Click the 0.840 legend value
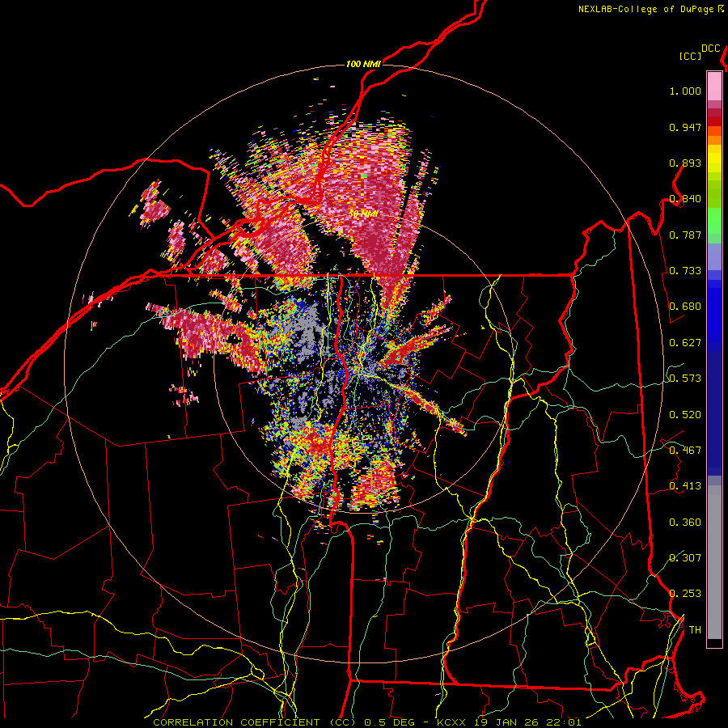Screen dimensions: 728x728 [685, 199]
